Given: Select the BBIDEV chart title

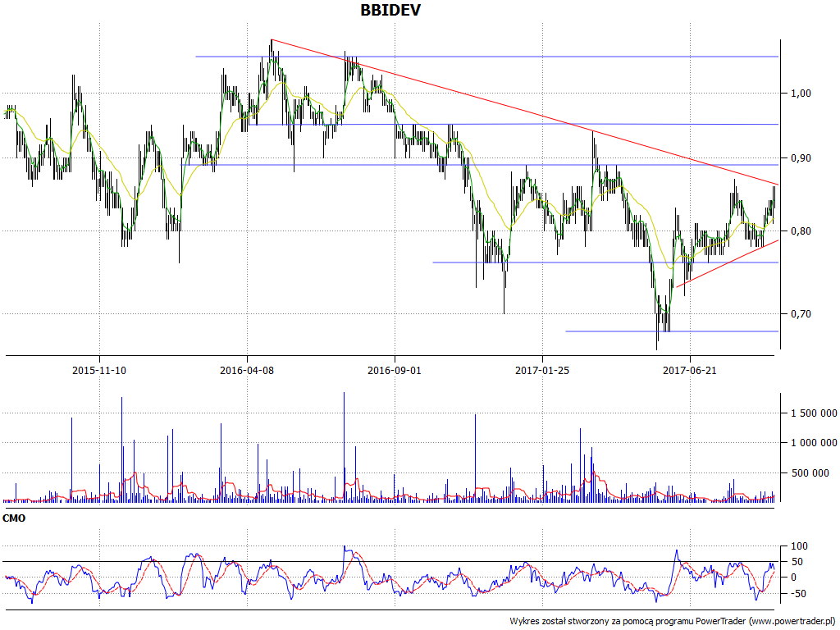Looking at the screenshot, I should tap(390, 10).
